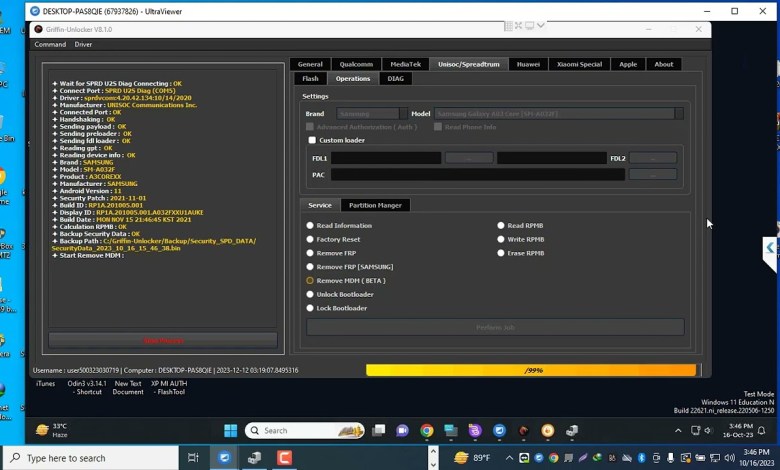This screenshot has height=470, width=780.
Task: Click the UltraViewer fullscreen toolbar icon
Action: click(x=518, y=25)
